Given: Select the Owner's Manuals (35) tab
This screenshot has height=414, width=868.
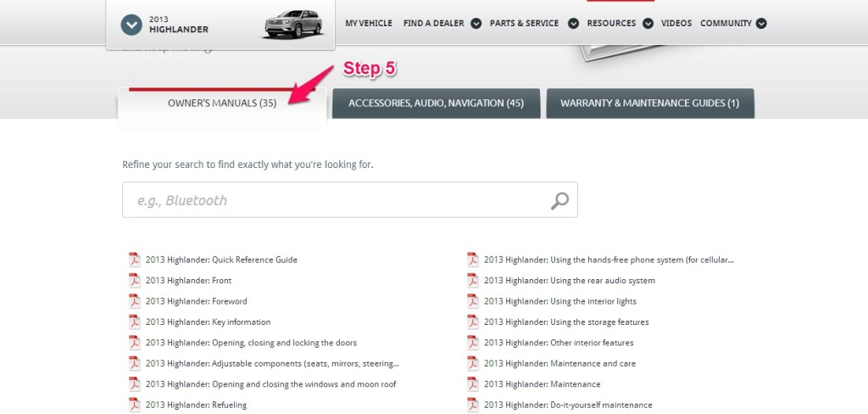Looking at the screenshot, I should point(222,103).
